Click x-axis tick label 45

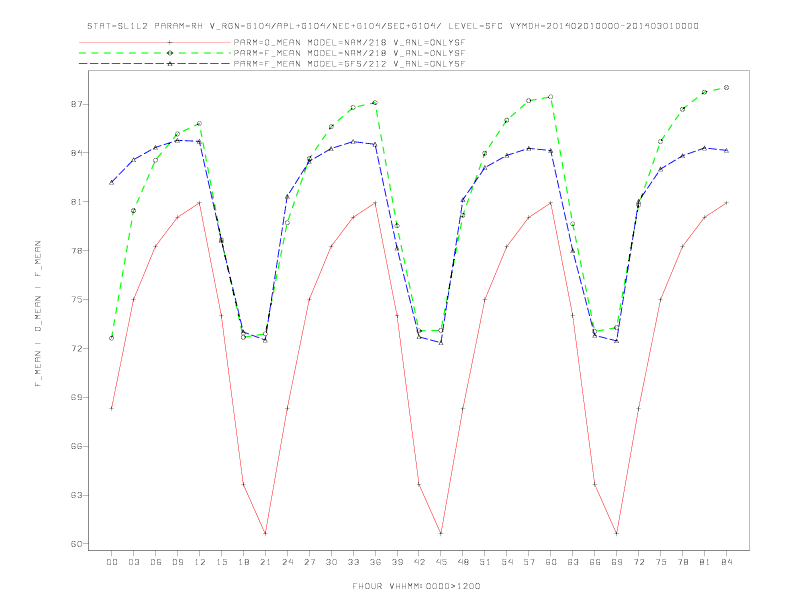coord(441,562)
